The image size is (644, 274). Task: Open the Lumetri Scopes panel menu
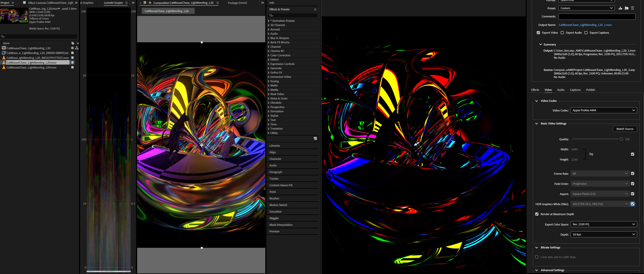click(x=126, y=3)
